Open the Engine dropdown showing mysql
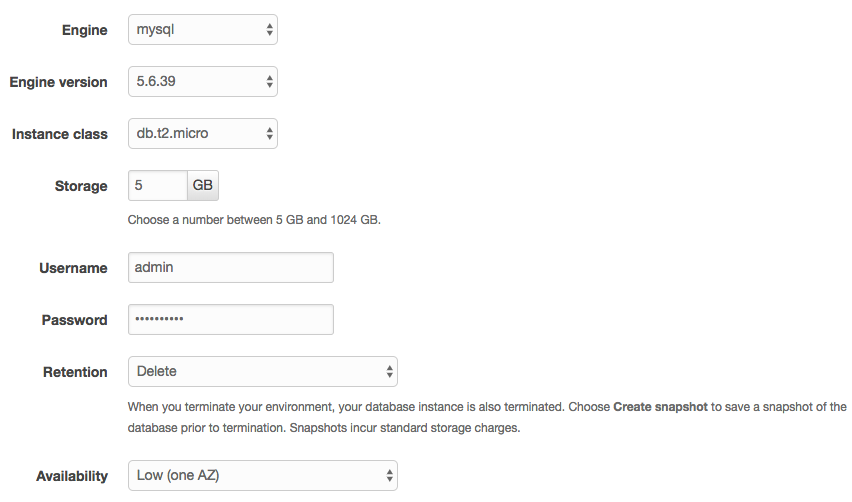 [203, 30]
